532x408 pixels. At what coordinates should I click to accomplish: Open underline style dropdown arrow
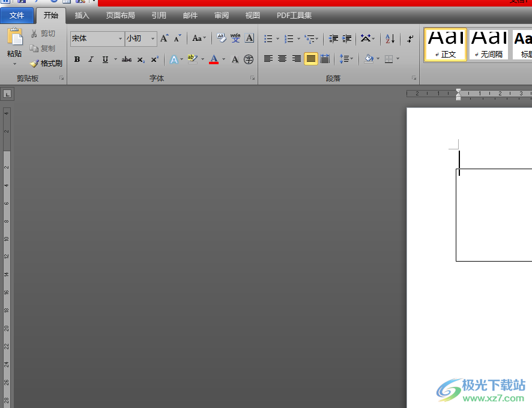click(x=115, y=59)
